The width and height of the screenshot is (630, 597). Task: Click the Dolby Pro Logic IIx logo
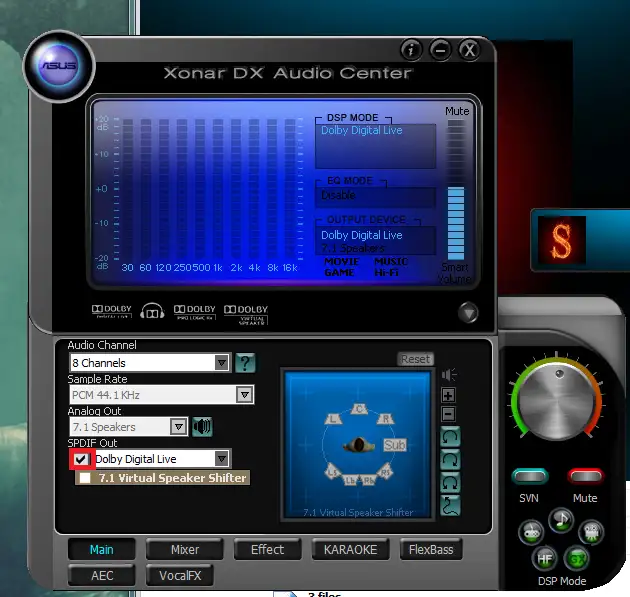tap(194, 312)
